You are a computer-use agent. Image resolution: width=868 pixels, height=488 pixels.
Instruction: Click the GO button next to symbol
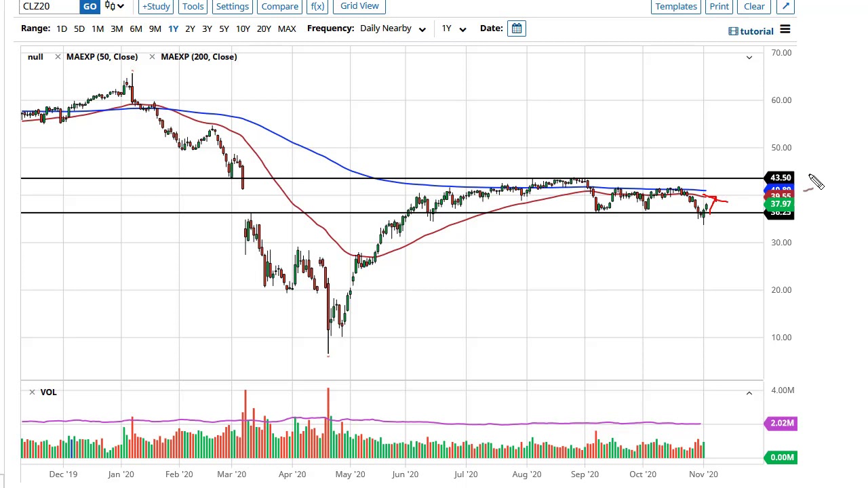point(90,6)
